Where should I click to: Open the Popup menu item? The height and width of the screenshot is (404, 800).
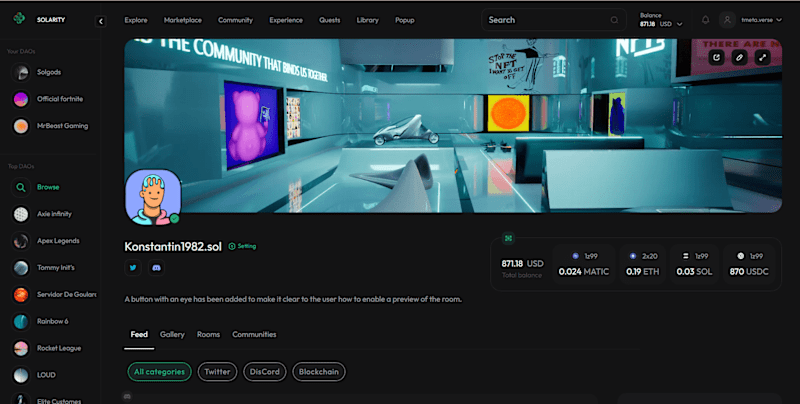(405, 20)
